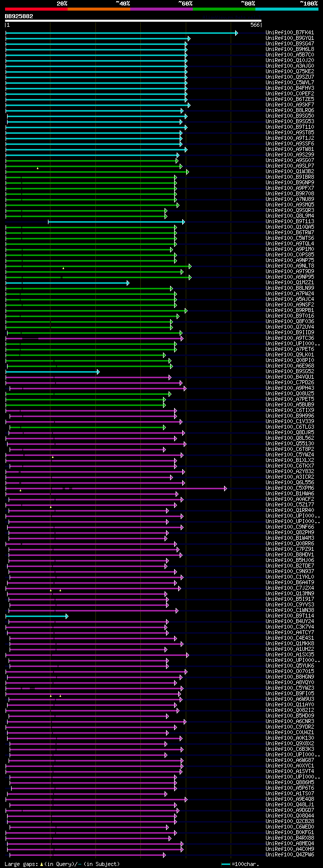Click the UniRef100_A0ACF2 label
The height and width of the screenshot is (868, 323).
click(290, 499)
